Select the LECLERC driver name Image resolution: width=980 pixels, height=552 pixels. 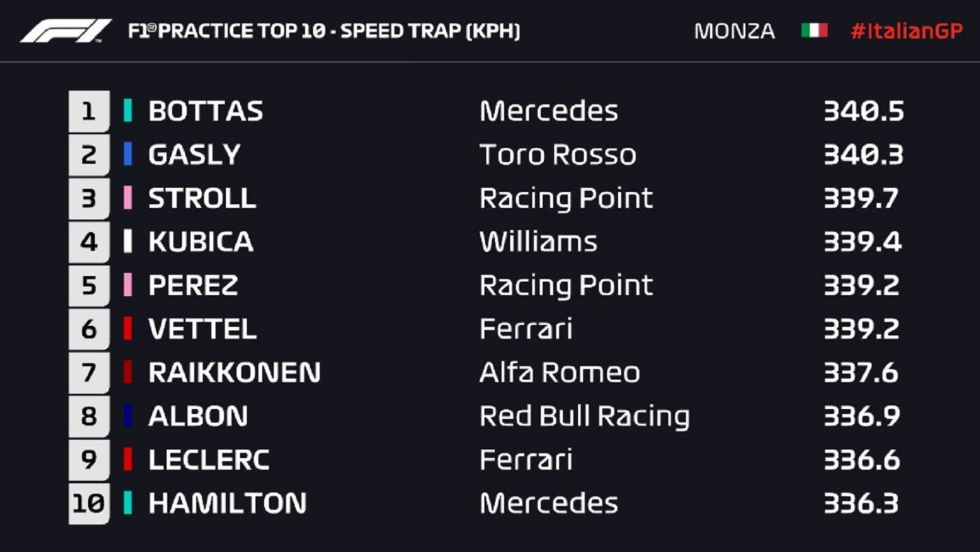pyautogui.click(x=209, y=460)
